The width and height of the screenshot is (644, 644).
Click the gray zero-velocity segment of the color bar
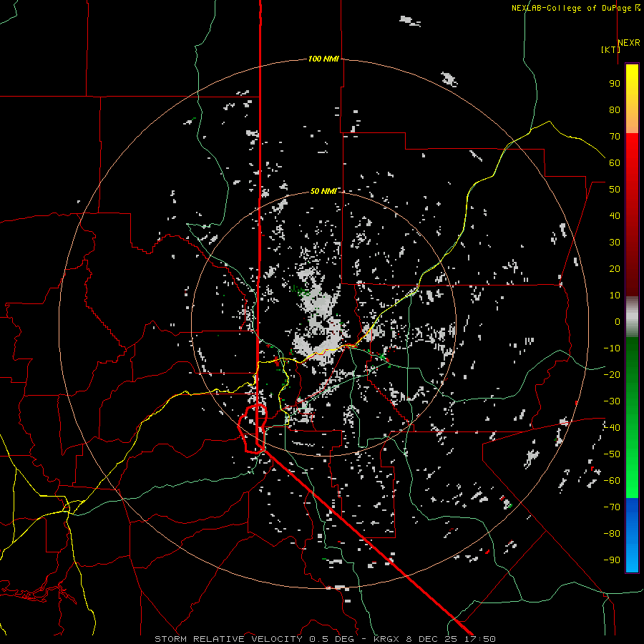tap(632, 317)
